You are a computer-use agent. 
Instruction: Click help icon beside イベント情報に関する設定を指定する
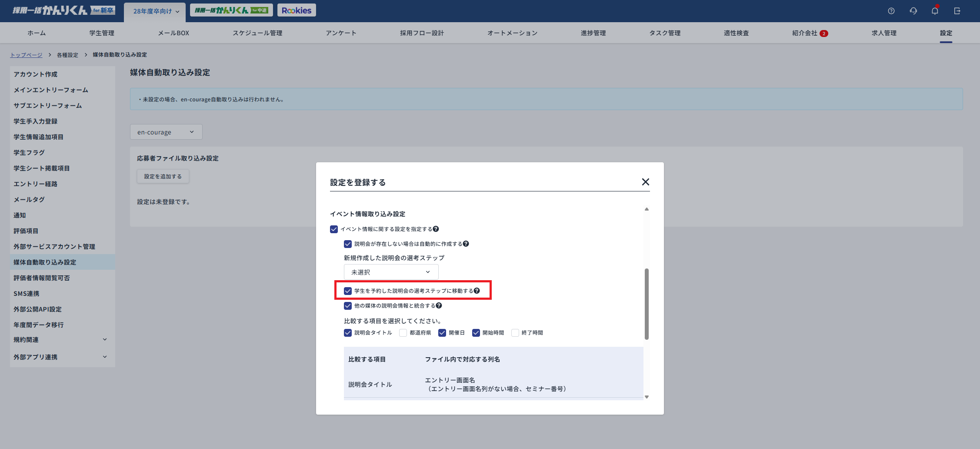point(436,229)
